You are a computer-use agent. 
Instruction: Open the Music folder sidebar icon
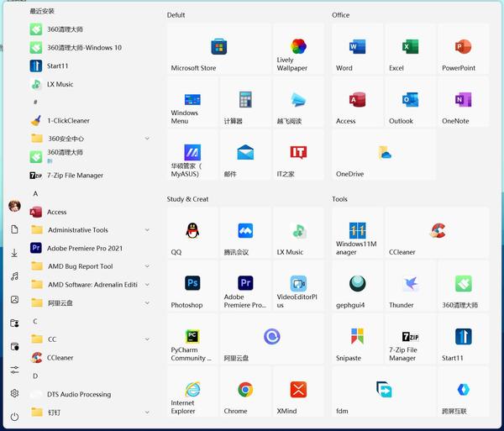(14, 276)
